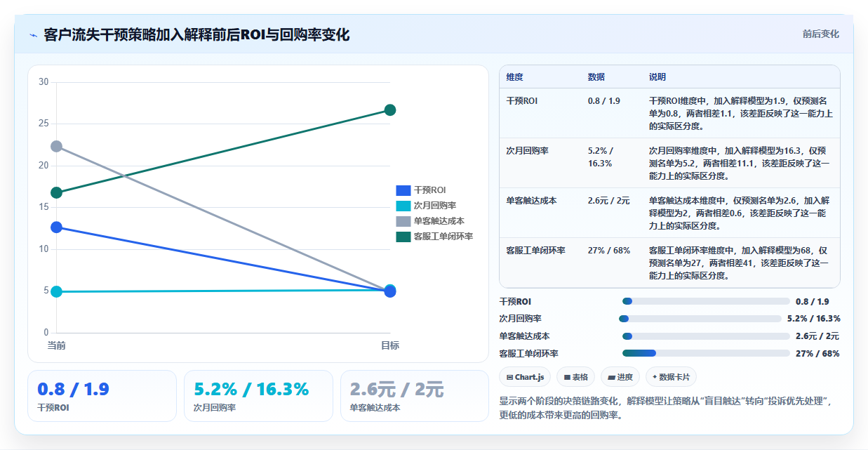Click the 表格 tag chip
Viewport: 868px width, 450px height.
[x=576, y=377]
